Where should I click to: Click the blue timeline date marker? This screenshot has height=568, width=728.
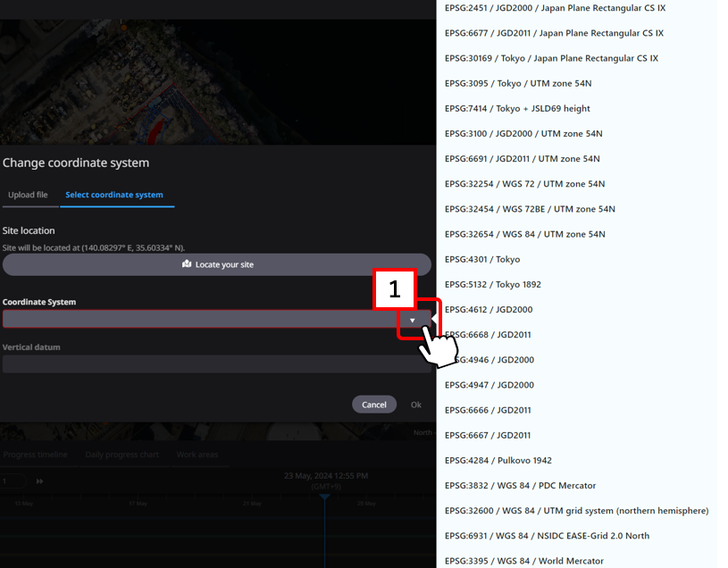click(324, 497)
